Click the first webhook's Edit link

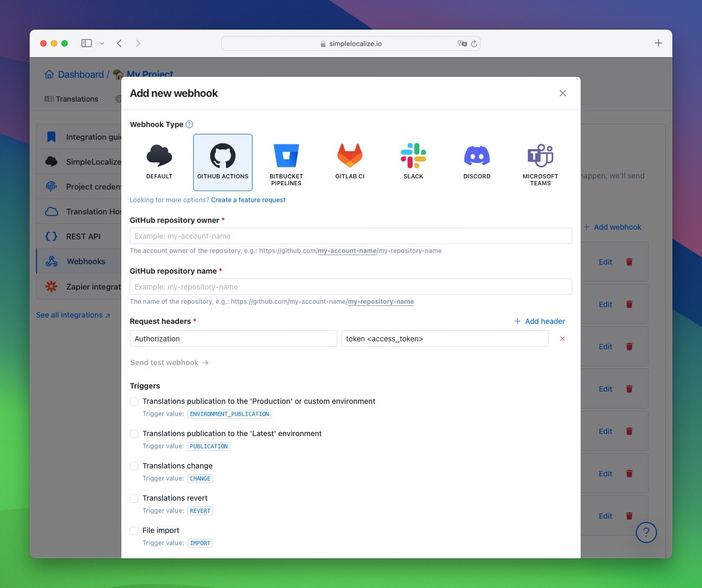coord(606,262)
